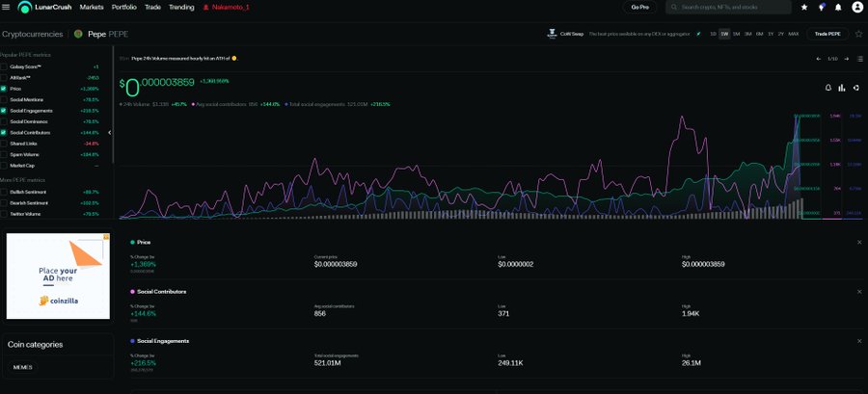Click the share chart icon
The height and width of the screenshot is (394, 868).
click(x=856, y=88)
